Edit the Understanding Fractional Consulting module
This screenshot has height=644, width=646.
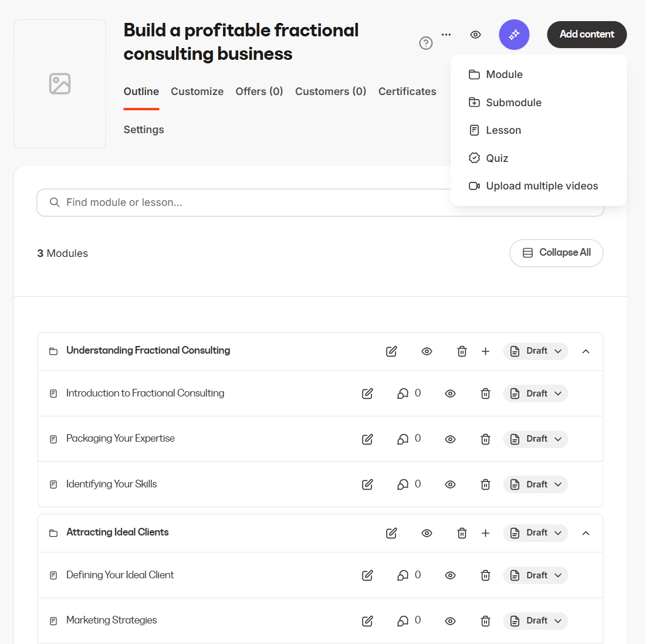coord(391,351)
